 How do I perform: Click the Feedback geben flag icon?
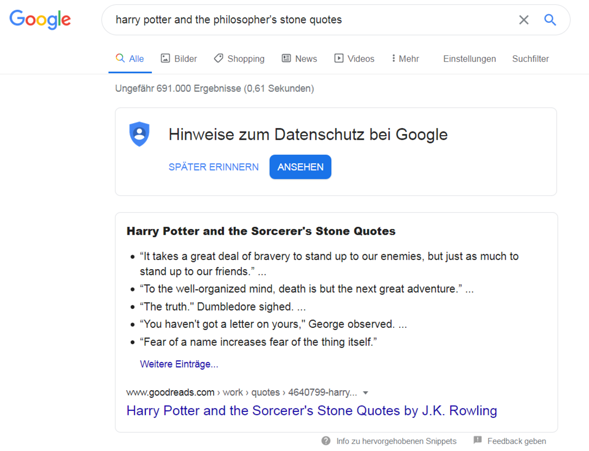477,440
